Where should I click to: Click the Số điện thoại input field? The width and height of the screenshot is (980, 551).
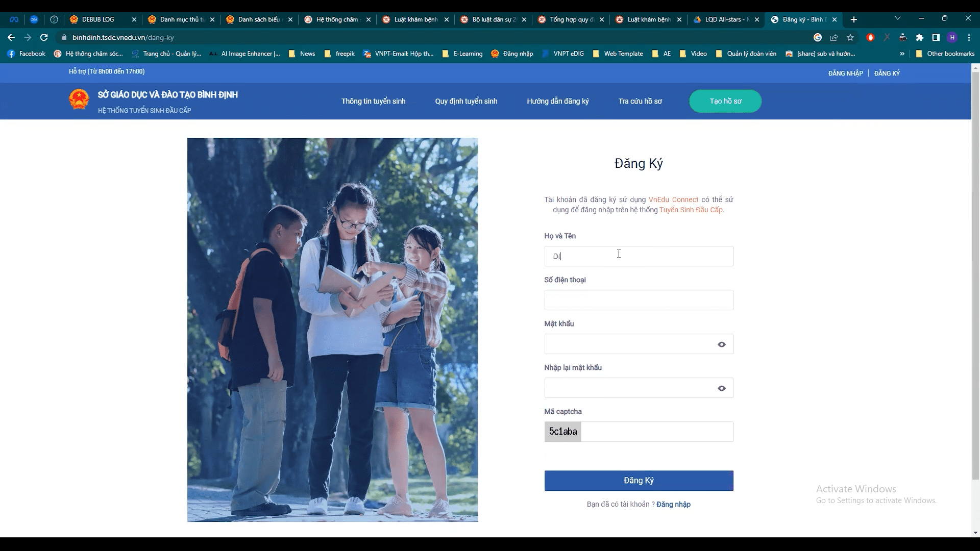[x=639, y=300]
